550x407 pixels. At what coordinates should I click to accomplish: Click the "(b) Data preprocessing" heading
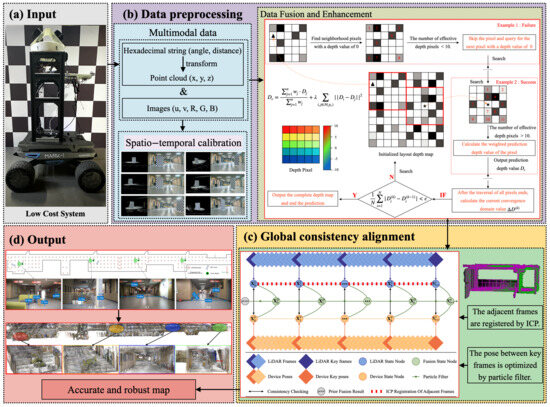coord(182,14)
